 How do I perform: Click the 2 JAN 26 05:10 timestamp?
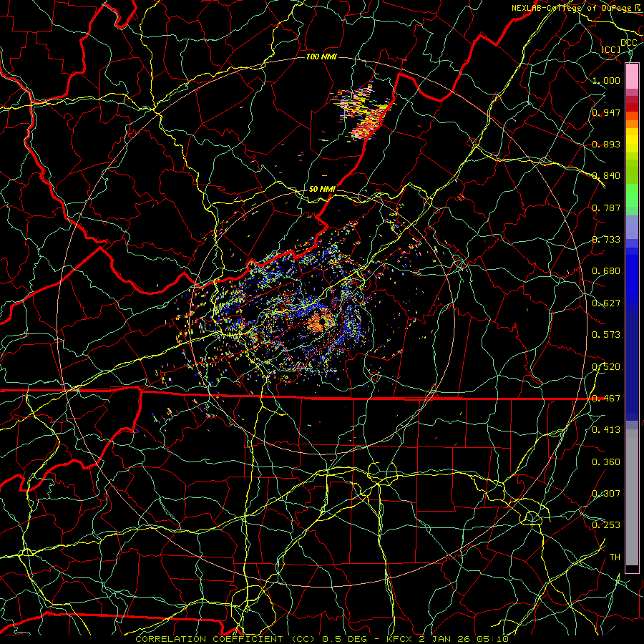pos(464,639)
